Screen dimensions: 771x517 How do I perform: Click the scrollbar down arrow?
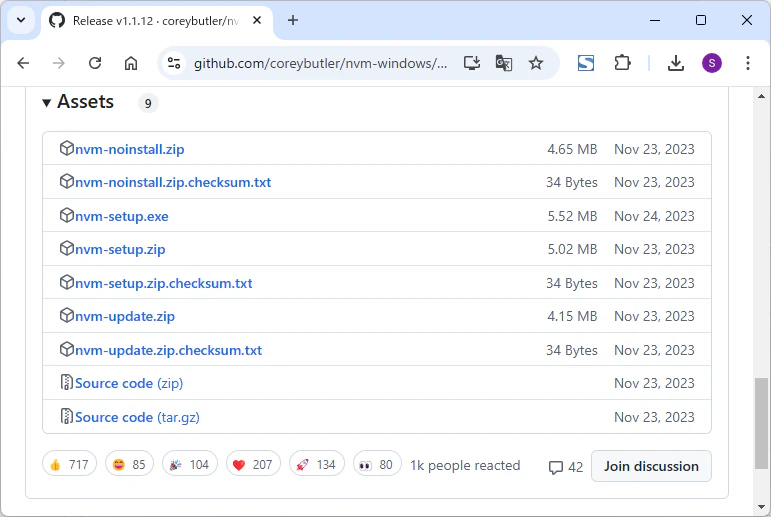click(761, 507)
